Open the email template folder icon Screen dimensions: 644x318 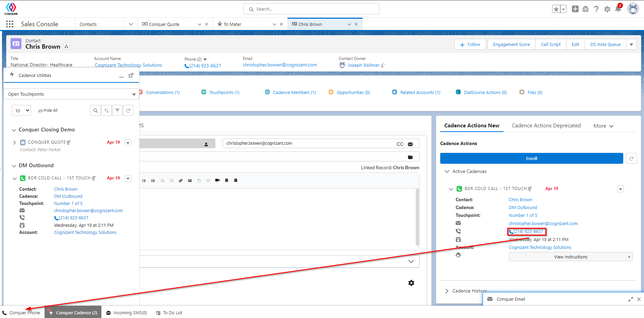pos(410,157)
